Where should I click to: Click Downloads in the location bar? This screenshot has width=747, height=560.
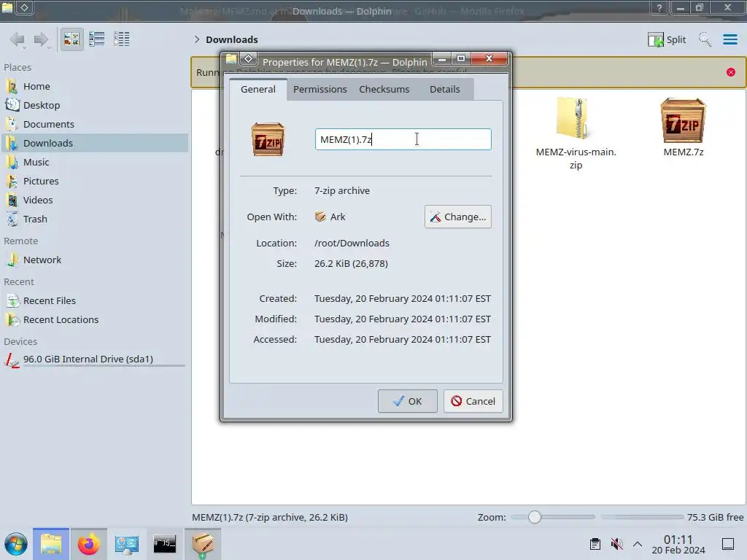232,39
